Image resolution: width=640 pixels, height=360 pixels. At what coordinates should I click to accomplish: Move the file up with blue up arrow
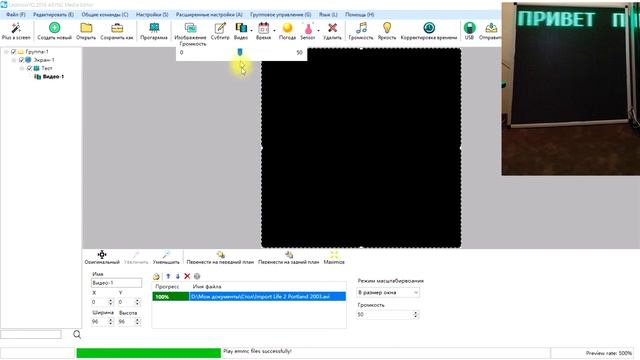pyautogui.click(x=168, y=276)
